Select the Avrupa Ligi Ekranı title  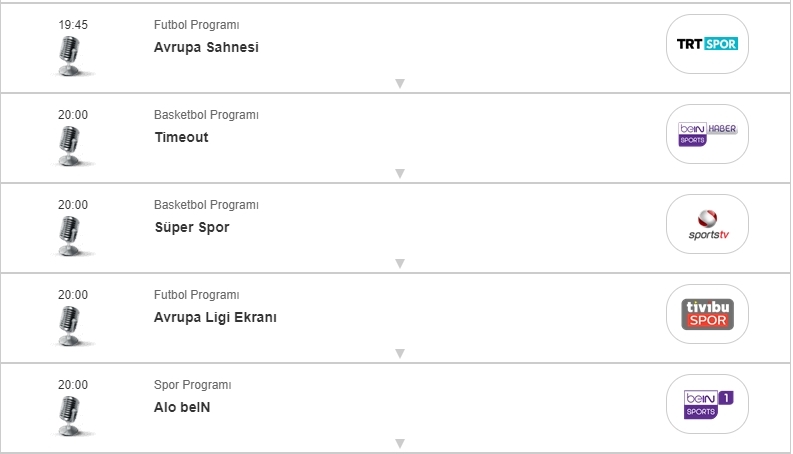tap(215, 317)
